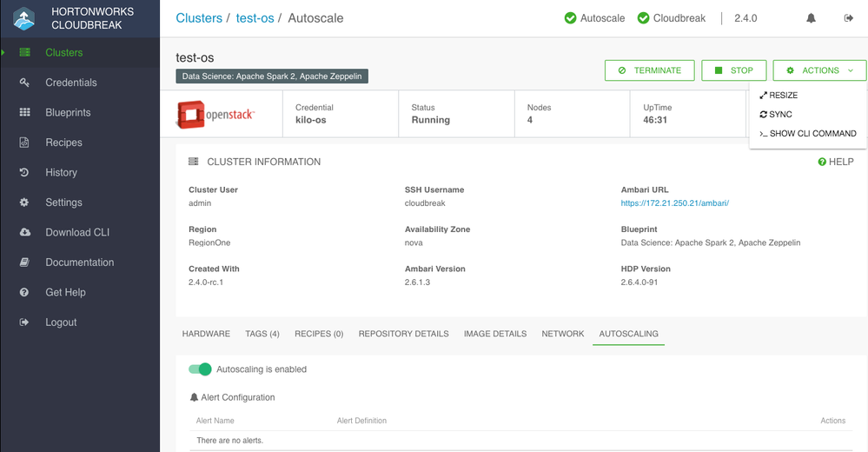Expand the Actions dropdown button

tap(819, 70)
